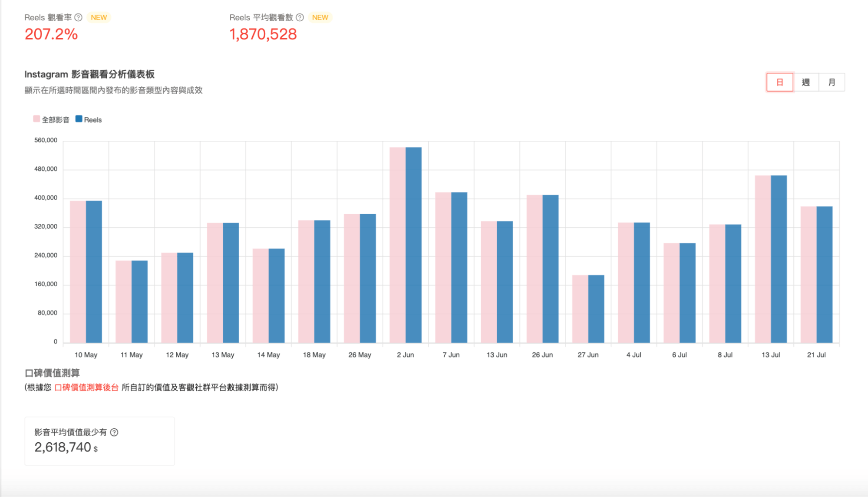Click the pink bar for 4 Jul
Screen dimensions: 868x497
[x=626, y=282]
